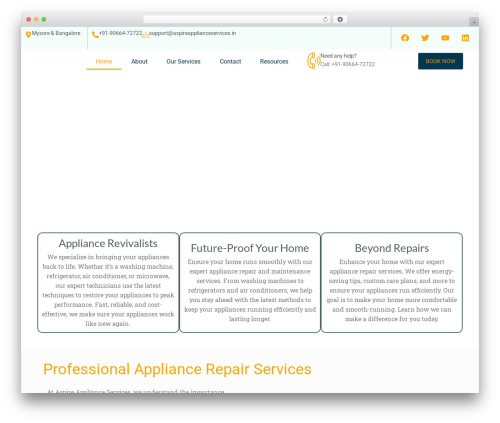Click the phone icon in top bar

[95, 34]
